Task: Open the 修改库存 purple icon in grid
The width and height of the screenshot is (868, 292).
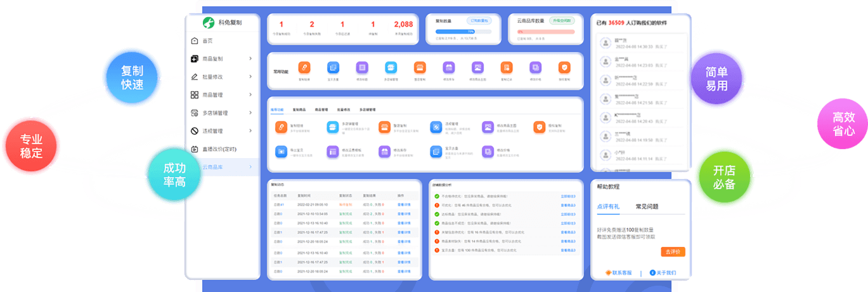Action: coord(384,152)
